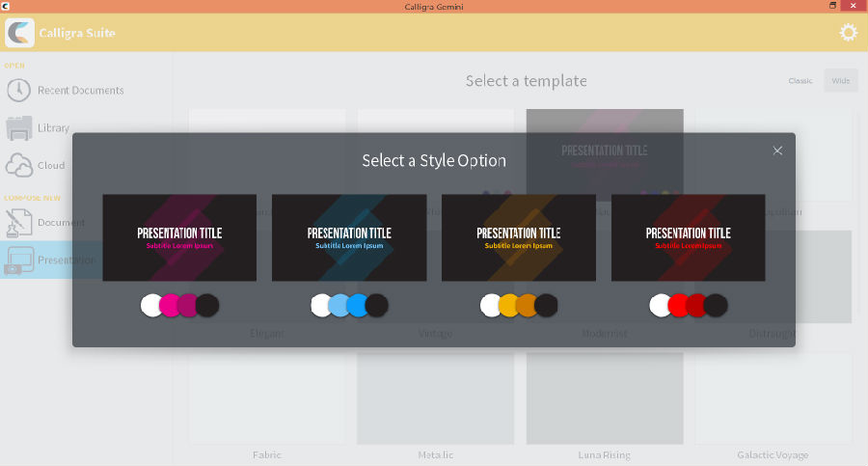Select the Metallic template thumbnail
This screenshot has width=868, height=466.
pyautogui.click(x=436, y=398)
